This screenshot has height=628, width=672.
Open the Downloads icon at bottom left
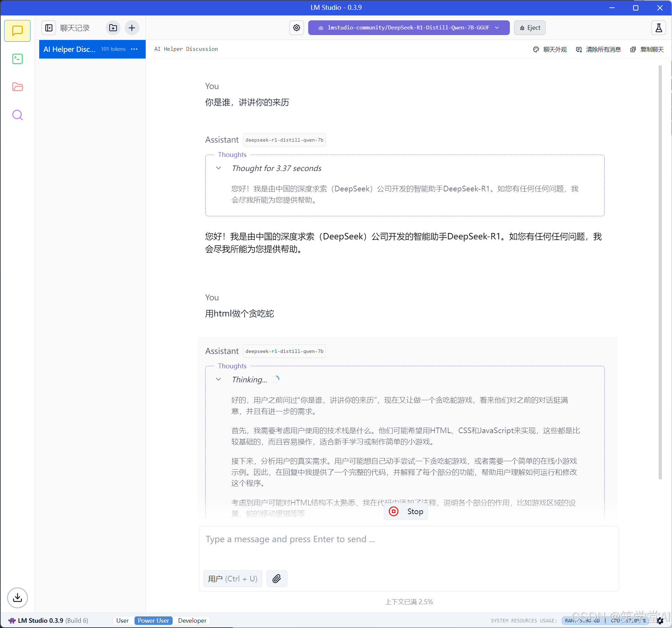(x=17, y=598)
